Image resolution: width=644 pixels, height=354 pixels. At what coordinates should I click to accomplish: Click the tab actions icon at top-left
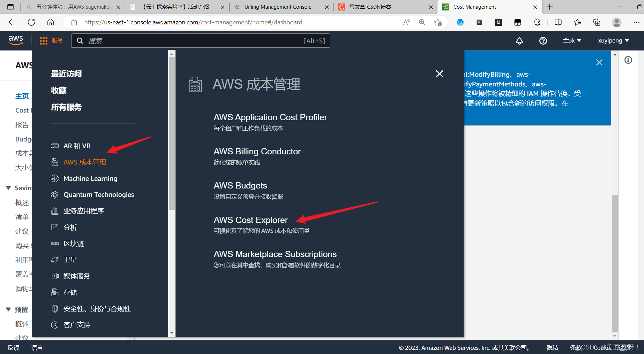[x=10, y=7]
